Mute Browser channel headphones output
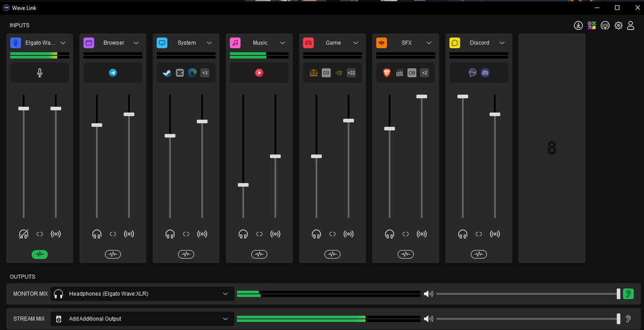Viewport: 644px width, 330px height. coord(97,234)
